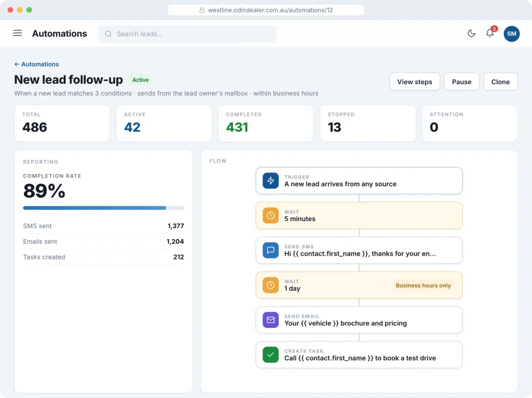This screenshot has height=398, width=532.
Task: Click the conditions description subtitle
Action: point(166,94)
